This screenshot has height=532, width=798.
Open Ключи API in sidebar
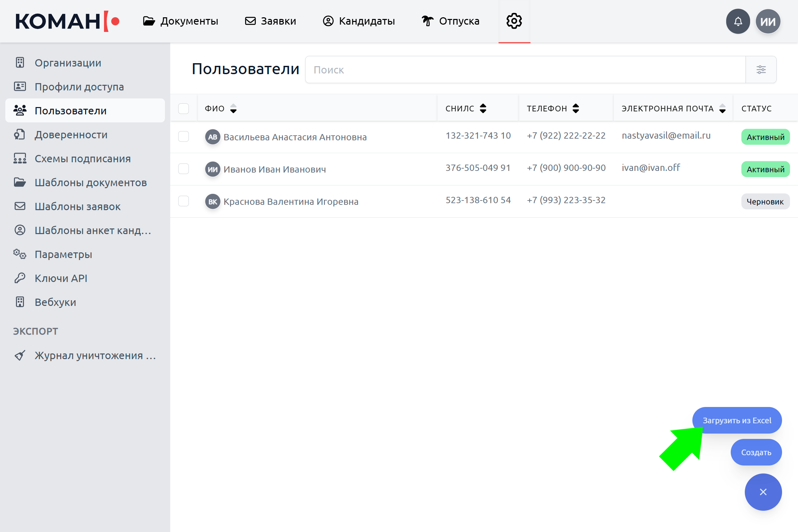pos(61,278)
